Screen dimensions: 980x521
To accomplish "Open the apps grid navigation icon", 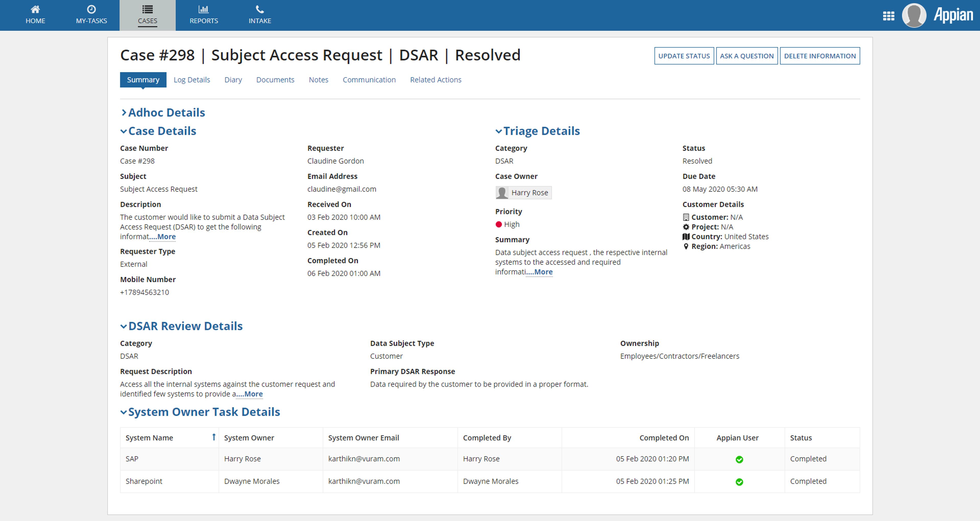I will pyautogui.click(x=888, y=16).
